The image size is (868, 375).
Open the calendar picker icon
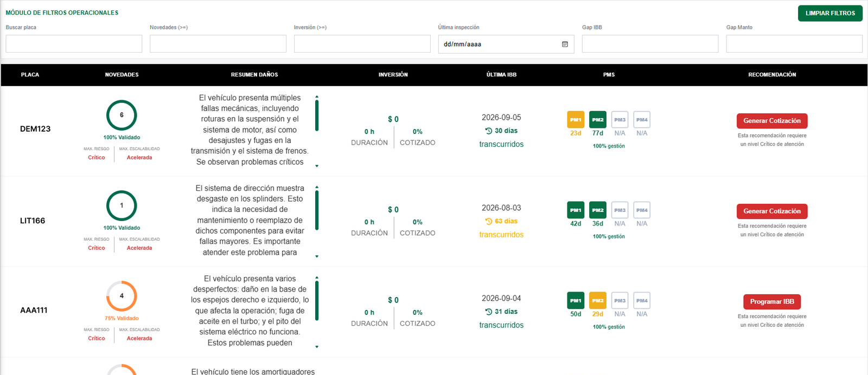[565, 44]
